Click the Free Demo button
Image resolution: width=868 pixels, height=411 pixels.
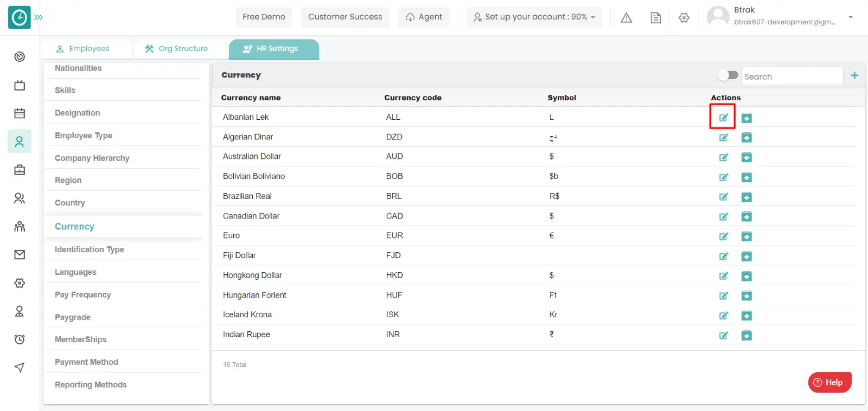pos(264,17)
